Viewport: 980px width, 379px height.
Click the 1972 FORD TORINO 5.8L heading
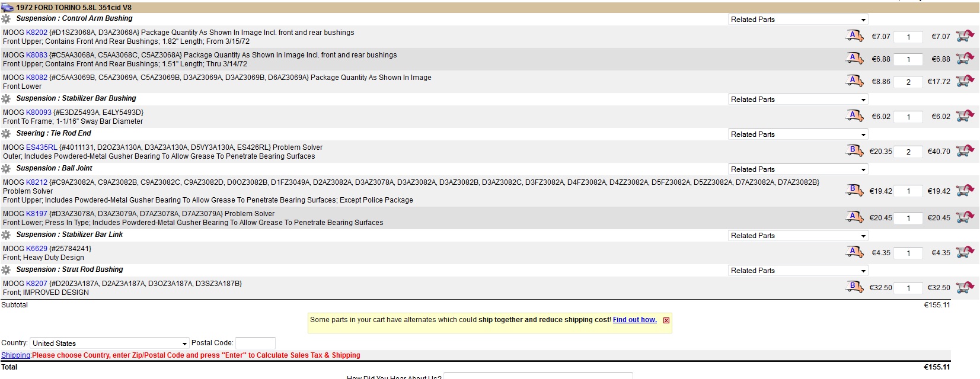coord(74,8)
